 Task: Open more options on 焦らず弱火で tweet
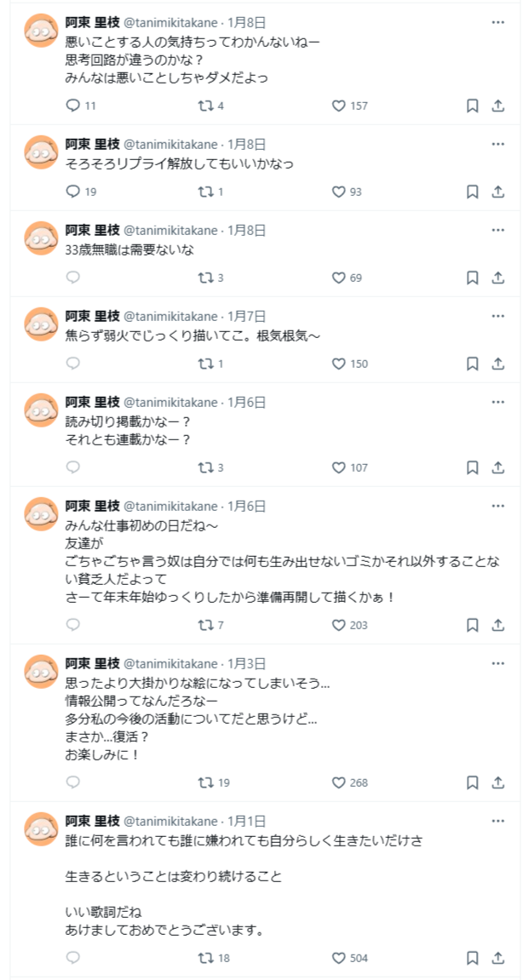tap(498, 316)
